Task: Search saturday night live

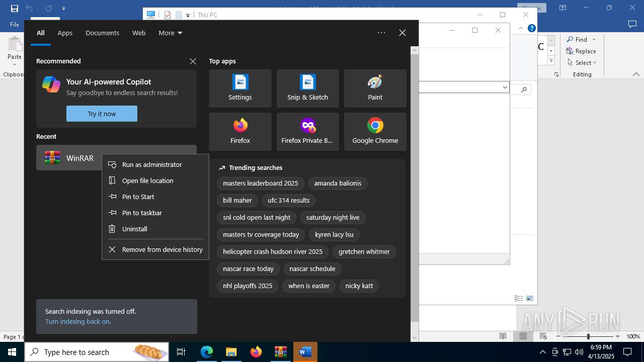Action: [x=333, y=218]
